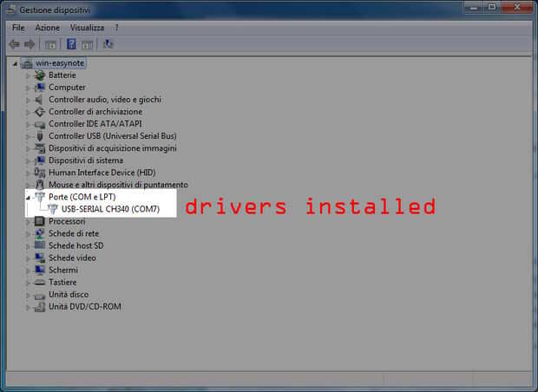
Task: Select the USB-SERIAL CH340 port icon
Action: (52, 209)
